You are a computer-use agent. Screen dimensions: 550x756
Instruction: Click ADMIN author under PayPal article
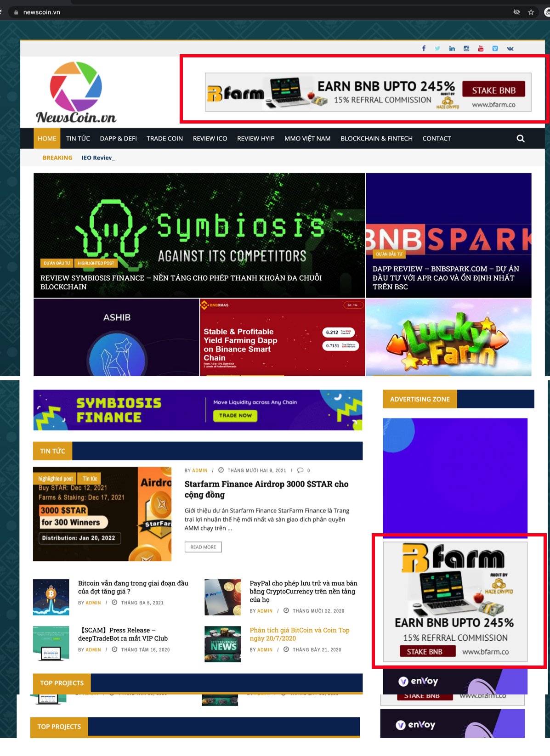(x=265, y=611)
